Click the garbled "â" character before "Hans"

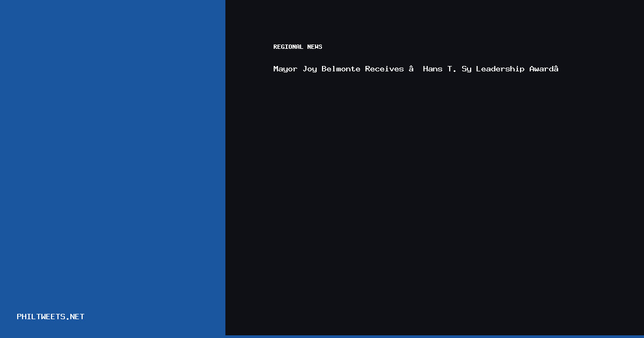click(x=411, y=69)
